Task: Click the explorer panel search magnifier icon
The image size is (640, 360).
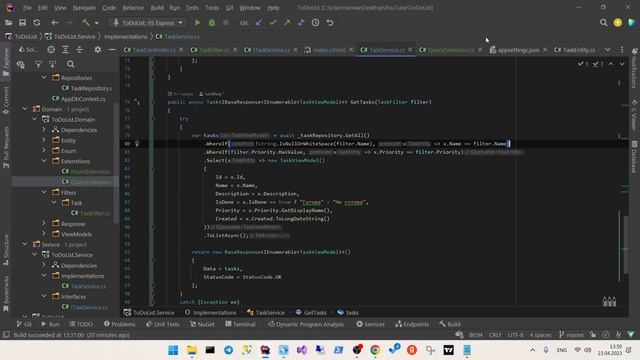Action: click(71, 64)
